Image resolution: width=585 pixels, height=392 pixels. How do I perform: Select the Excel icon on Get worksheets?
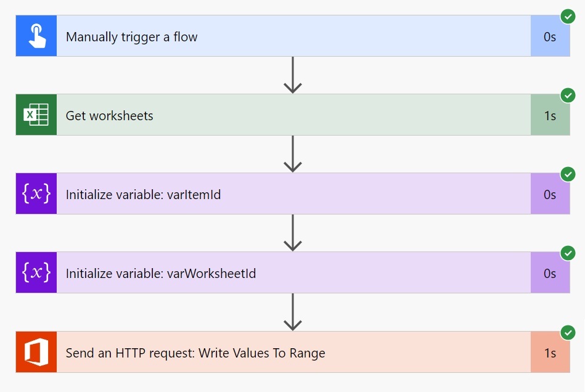pos(35,115)
